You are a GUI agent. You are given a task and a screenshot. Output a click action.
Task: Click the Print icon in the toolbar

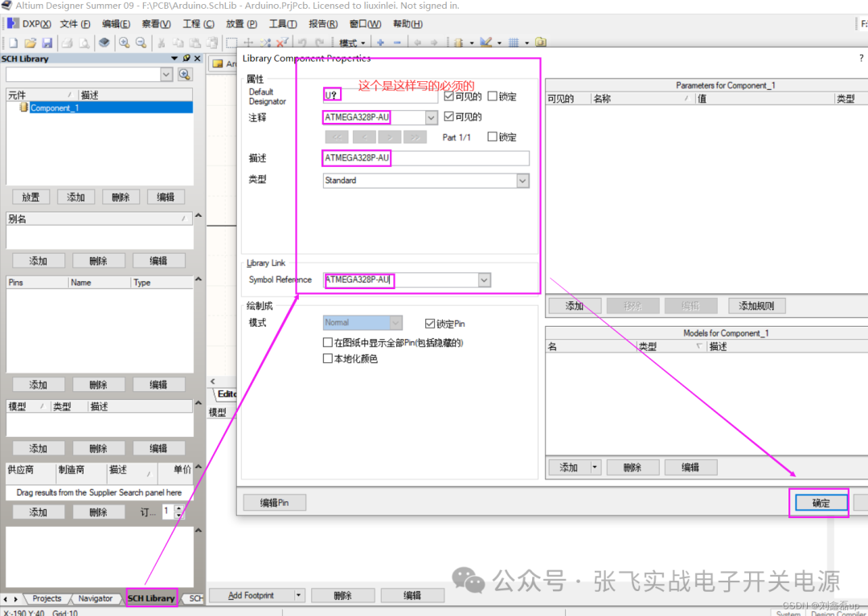click(x=68, y=43)
